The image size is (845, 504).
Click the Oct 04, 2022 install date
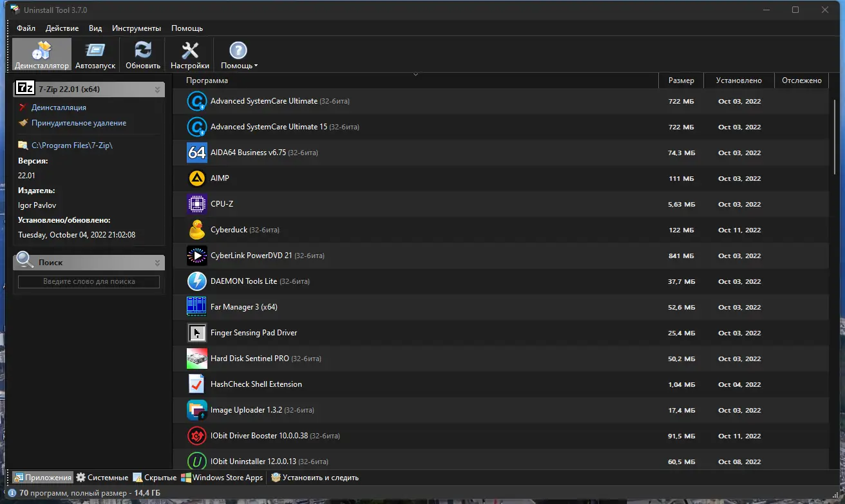pos(739,384)
